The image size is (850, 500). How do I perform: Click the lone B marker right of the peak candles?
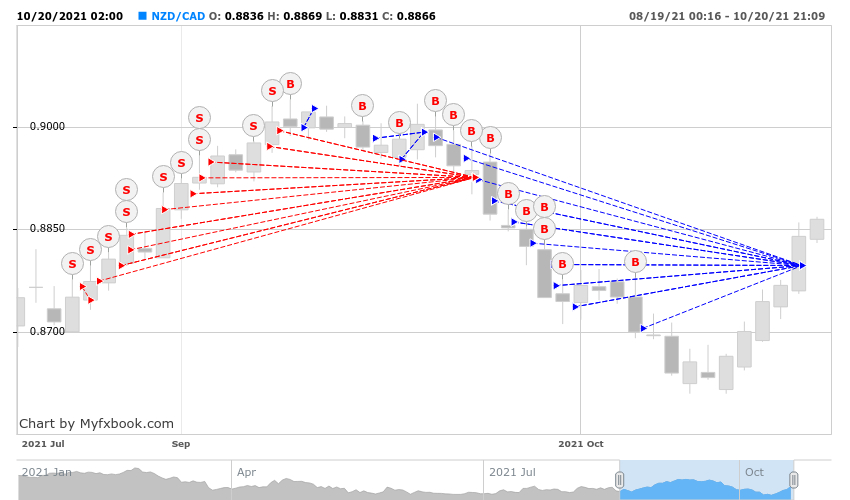363,106
